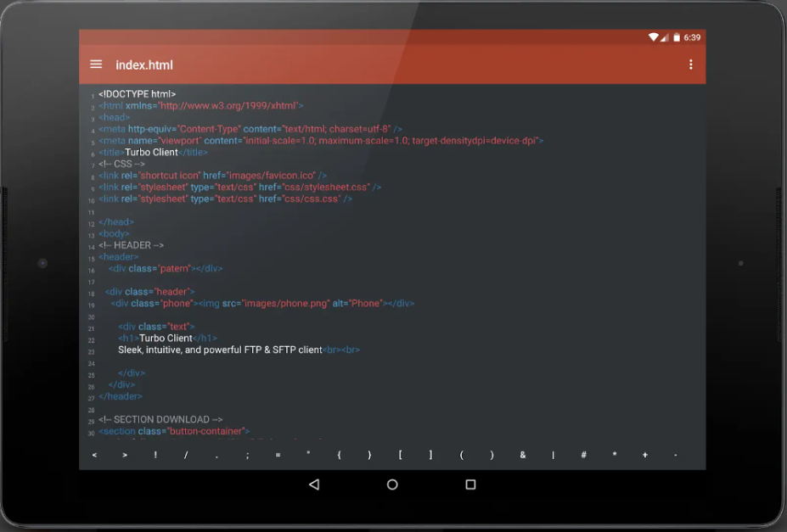This screenshot has width=787, height=532.
Task: Click the css/css.css link line
Action: [225, 199]
